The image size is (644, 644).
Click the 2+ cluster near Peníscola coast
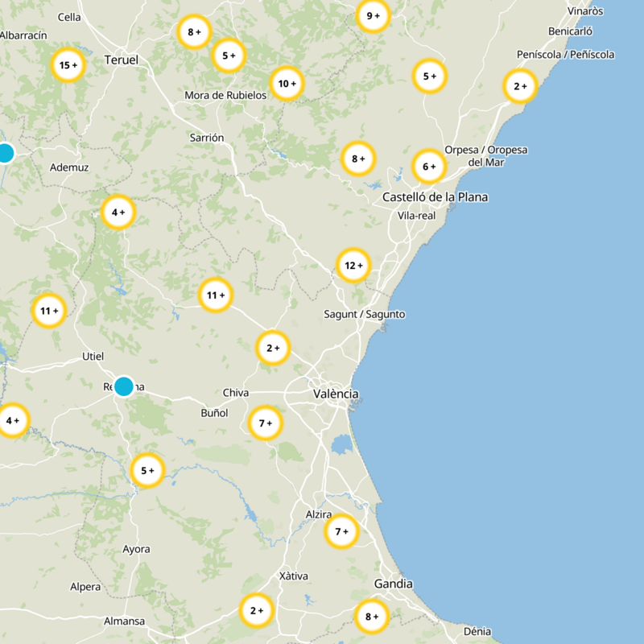[522, 85]
